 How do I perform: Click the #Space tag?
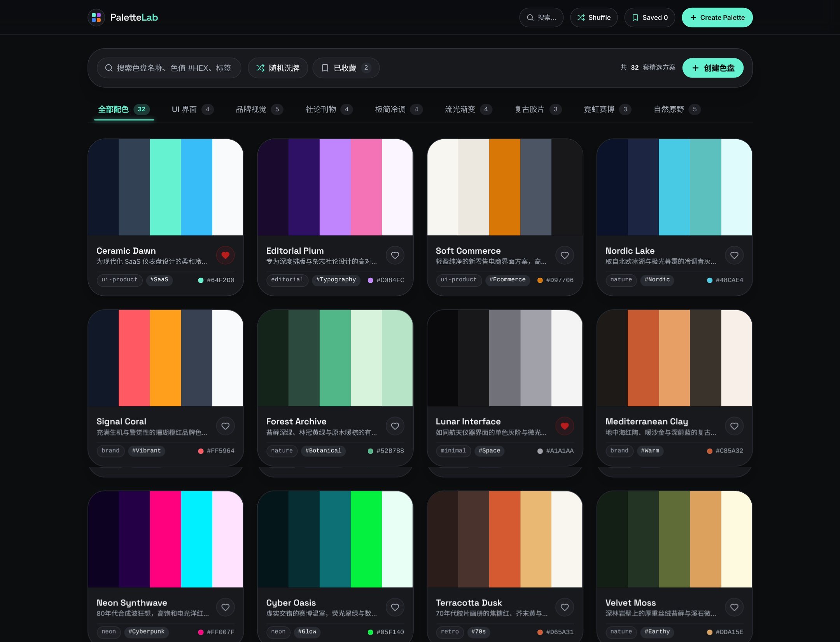(x=489, y=451)
